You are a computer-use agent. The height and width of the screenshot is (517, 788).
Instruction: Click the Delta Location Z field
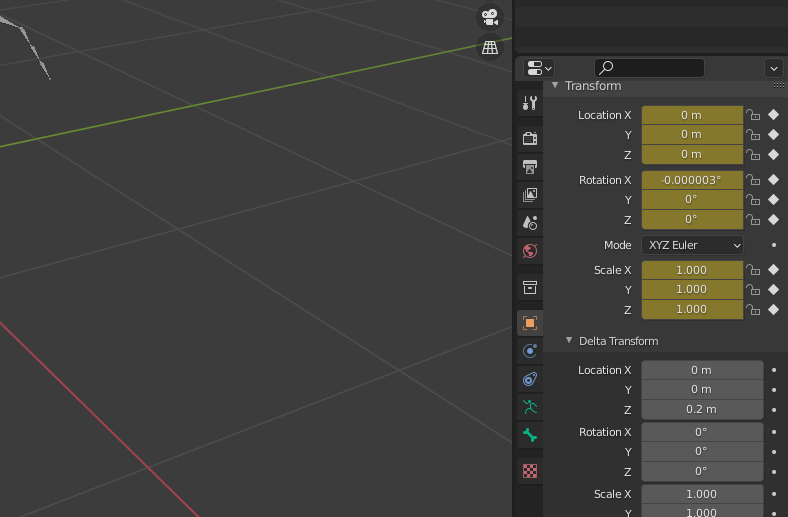click(702, 409)
